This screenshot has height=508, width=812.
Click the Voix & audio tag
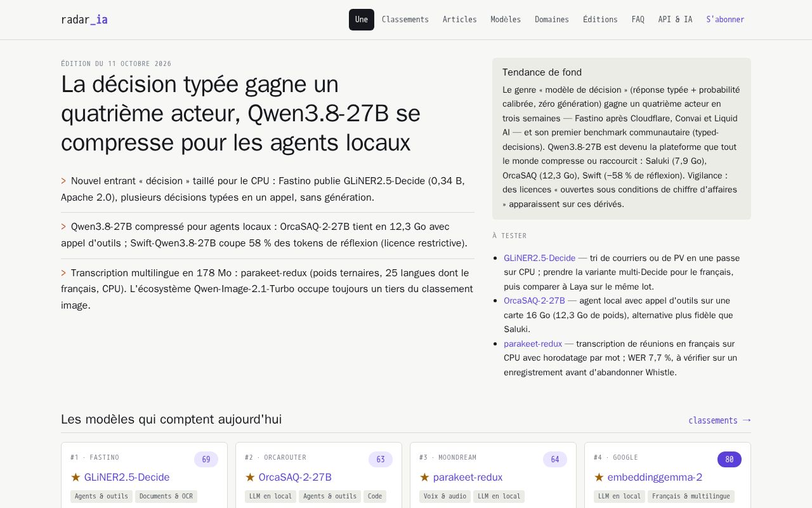point(445,496)
